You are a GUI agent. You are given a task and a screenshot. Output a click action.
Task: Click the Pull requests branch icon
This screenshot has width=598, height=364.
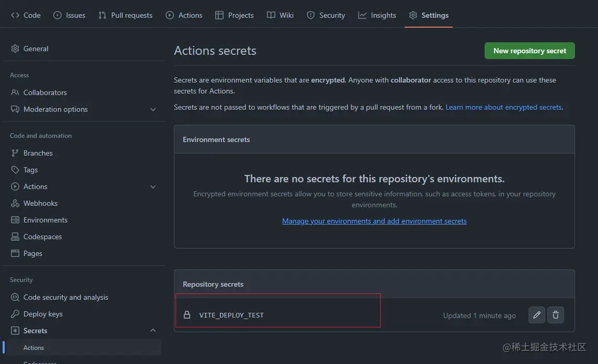pyautogui.click(x=102, y=15)
